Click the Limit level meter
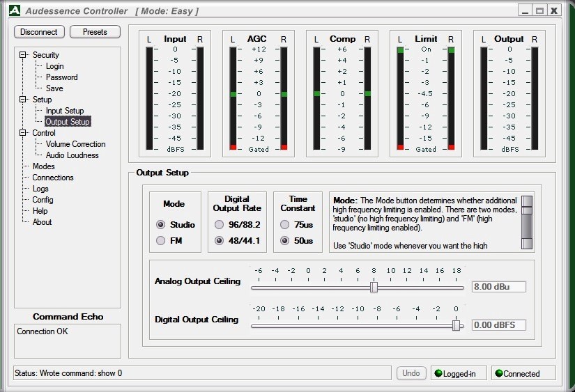 [x=425, y=94]
